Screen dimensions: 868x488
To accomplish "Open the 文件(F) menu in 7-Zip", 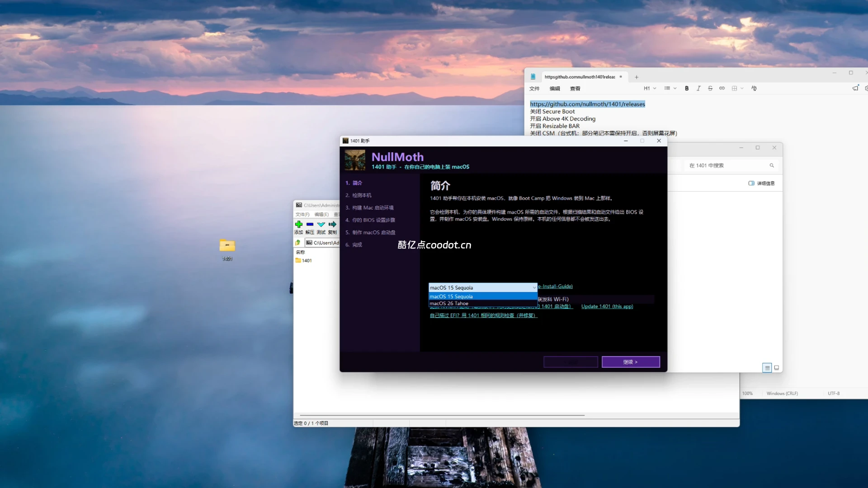I will [302, 215].
